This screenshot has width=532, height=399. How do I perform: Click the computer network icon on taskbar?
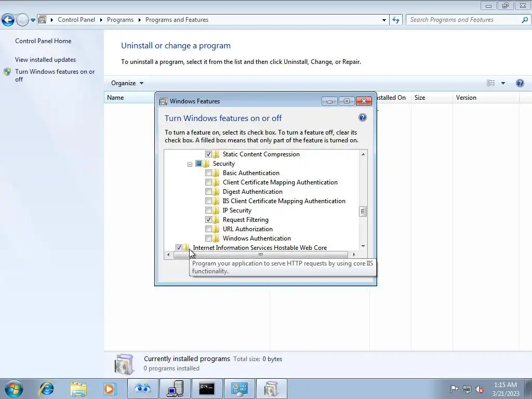[x=175, y=389]
